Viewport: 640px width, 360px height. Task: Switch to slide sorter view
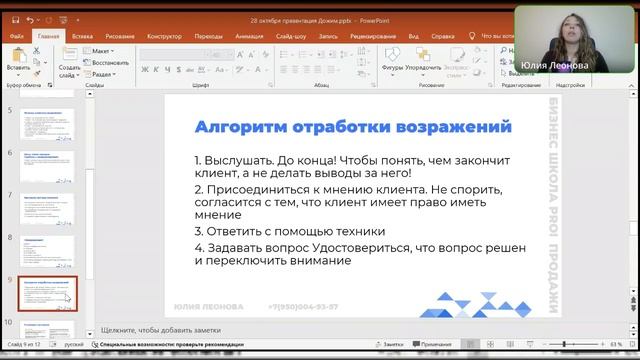(x=490, y=344)
